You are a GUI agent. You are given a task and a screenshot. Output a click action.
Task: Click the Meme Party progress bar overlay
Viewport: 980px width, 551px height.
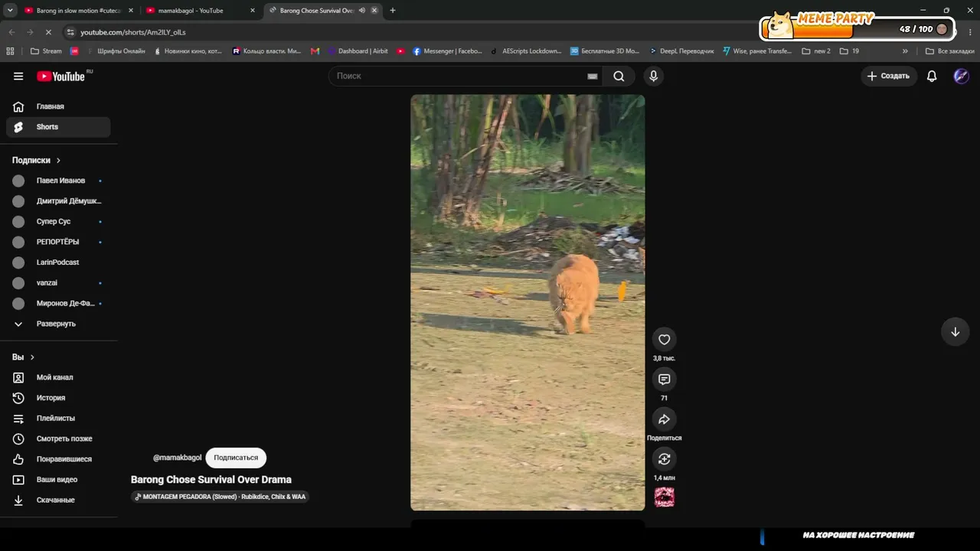tap(857, 28)
